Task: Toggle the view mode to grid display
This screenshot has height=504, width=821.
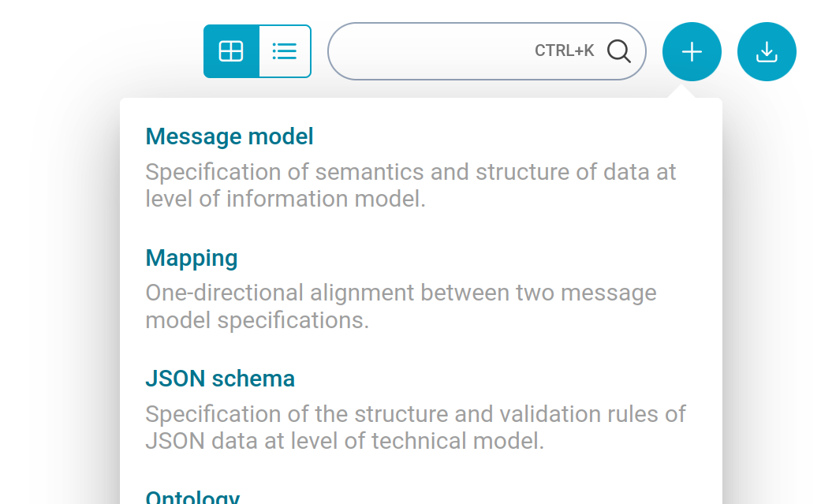Action: point(231,50)
